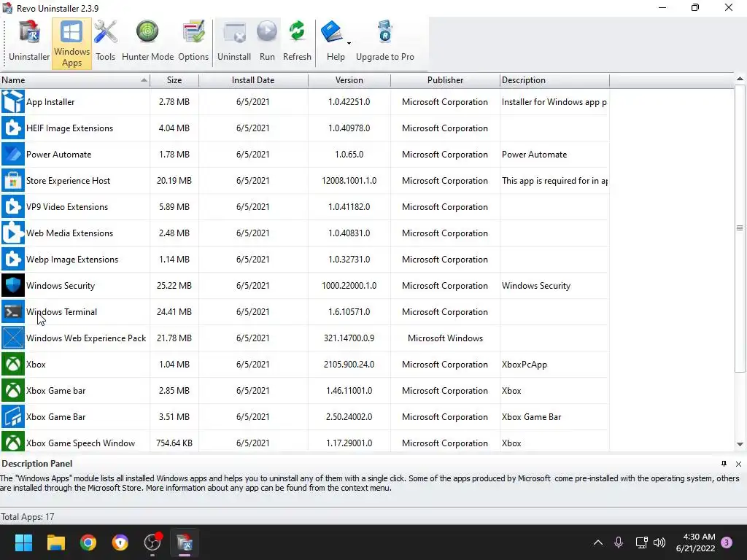
Task: Select the VP9 Video Extensions icon
Action: click(13, 206)
